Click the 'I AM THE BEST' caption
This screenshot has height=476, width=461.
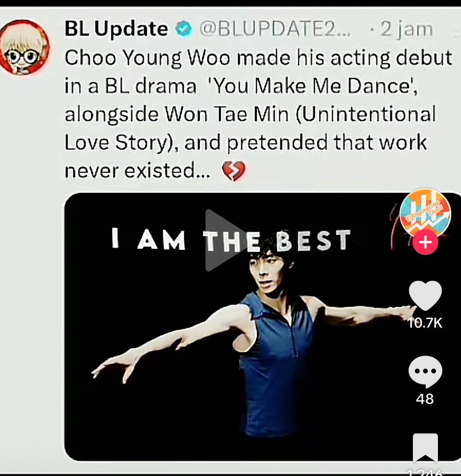tap(231, 240)
